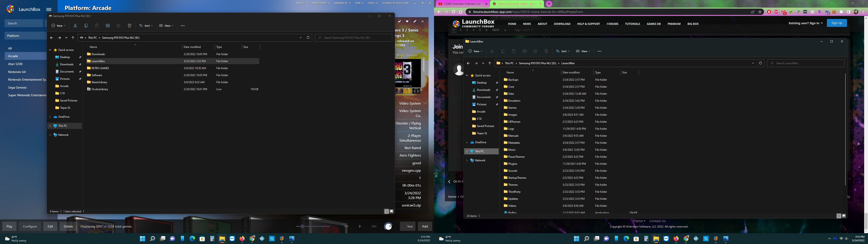Expand the OneDrive tree node in left Explorer

[x=50, y=117]
